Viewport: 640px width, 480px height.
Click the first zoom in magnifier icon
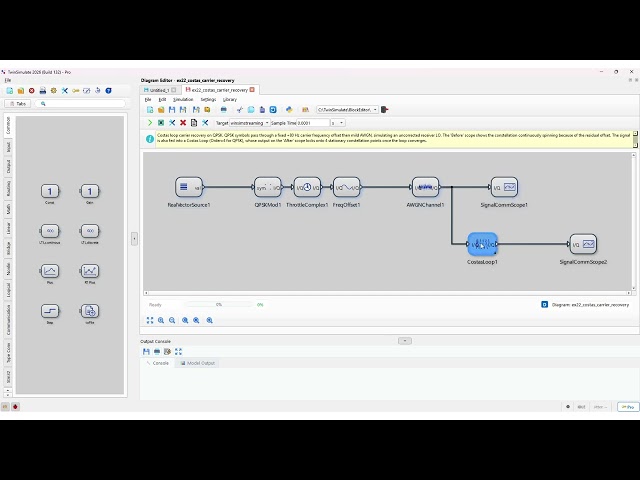(161, 320)
